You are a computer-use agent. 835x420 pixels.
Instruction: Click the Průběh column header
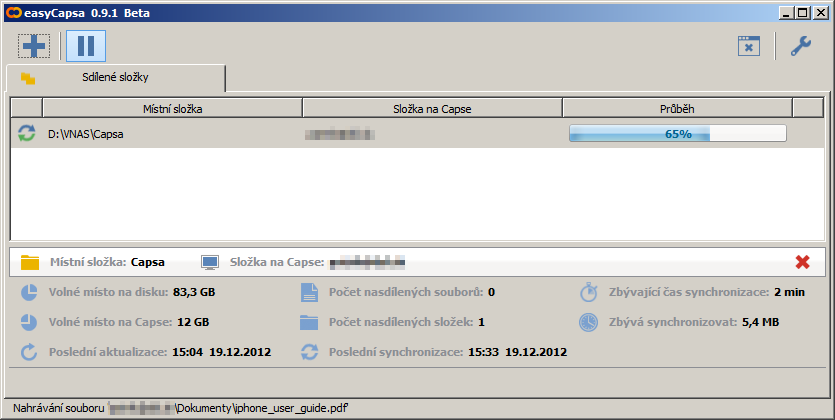[x=677, y=107]
